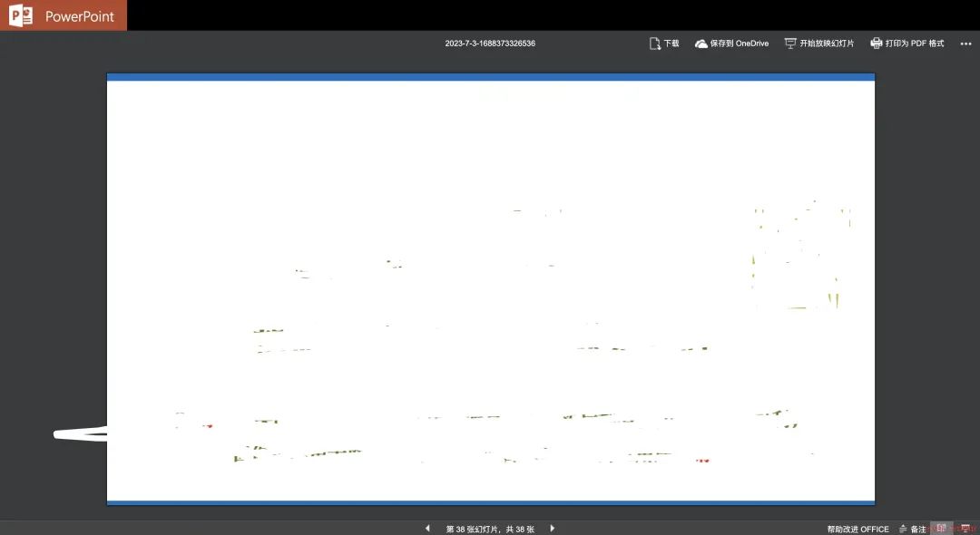The height and width of the screenshot is (535, 980).
Task: Click the 下载 download button
Action: click(664, 44)
